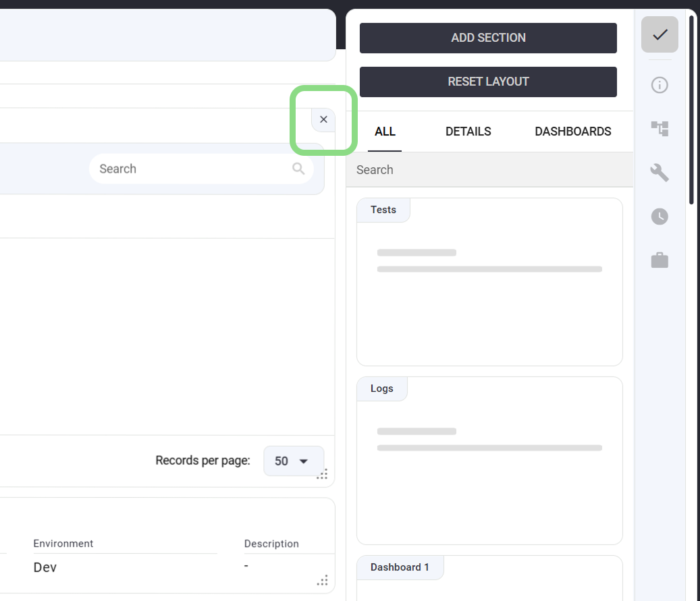This screenshot has width=700, height=601.
Task: Switch to the ALL tab
Action: 385,132
